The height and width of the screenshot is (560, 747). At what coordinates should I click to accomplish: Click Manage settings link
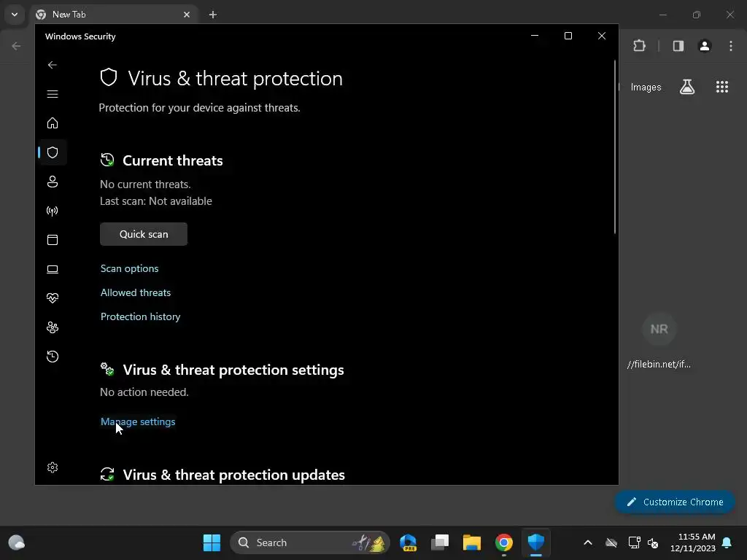click(138, 421)
